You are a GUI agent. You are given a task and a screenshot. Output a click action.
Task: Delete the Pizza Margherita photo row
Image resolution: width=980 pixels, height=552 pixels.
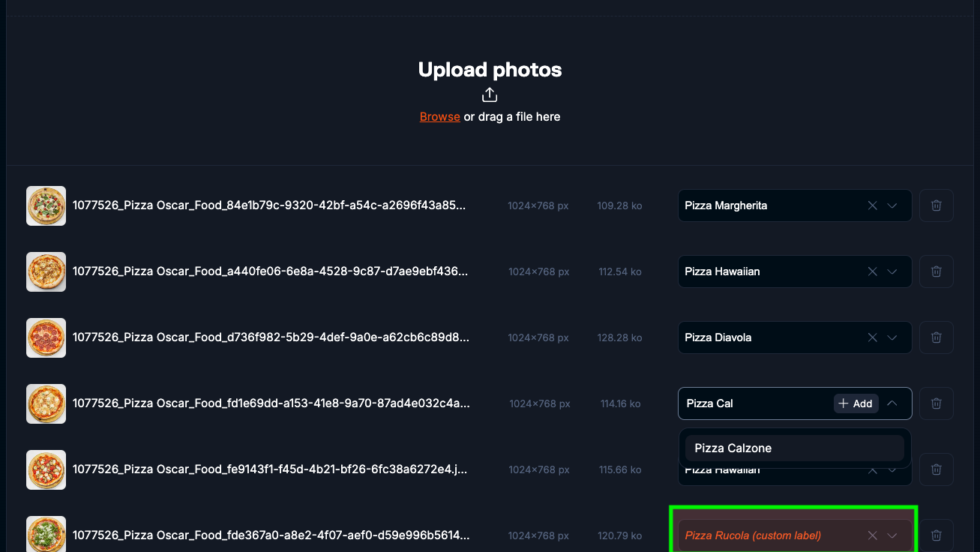click(x=936, y=205)
